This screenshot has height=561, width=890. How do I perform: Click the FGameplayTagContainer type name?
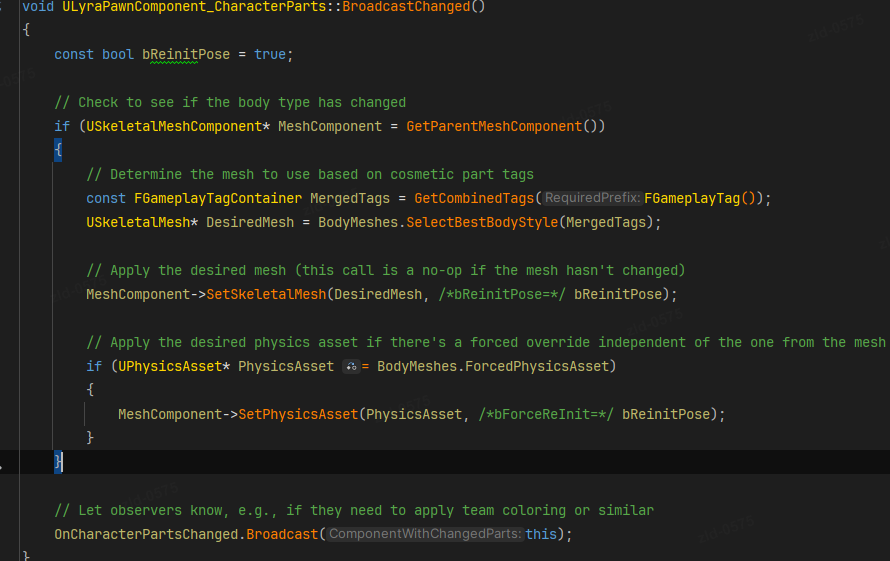tap(218, 198)
